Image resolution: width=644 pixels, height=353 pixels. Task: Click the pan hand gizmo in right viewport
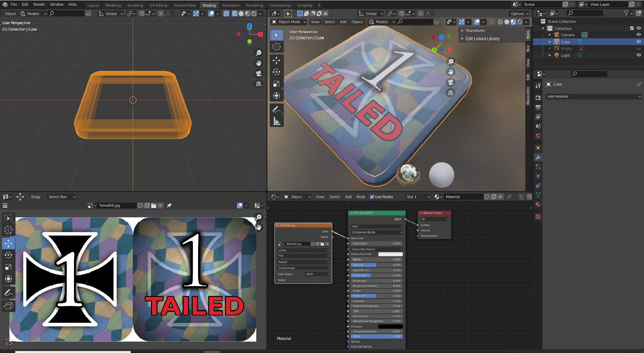[x=451, y=72]
